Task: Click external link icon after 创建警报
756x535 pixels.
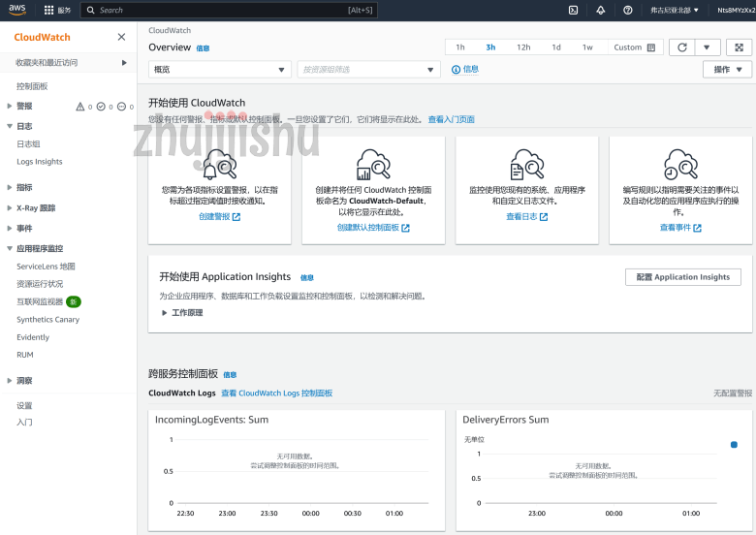Action: pos(236,217)
